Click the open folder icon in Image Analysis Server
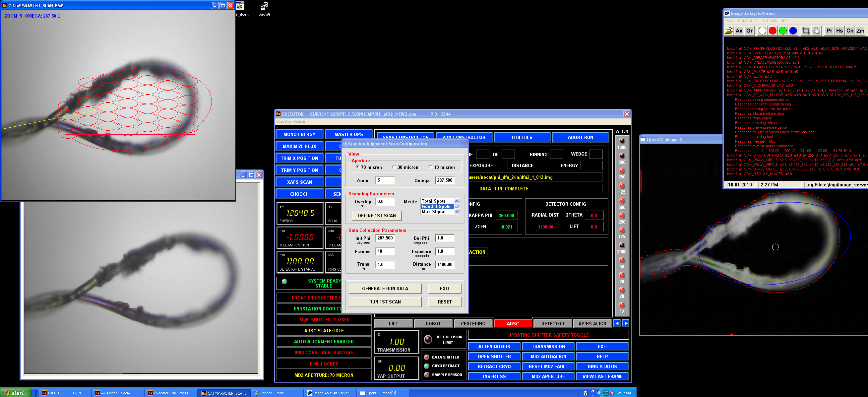The height and width of the screenshot is (397, 868). point(728,31)
